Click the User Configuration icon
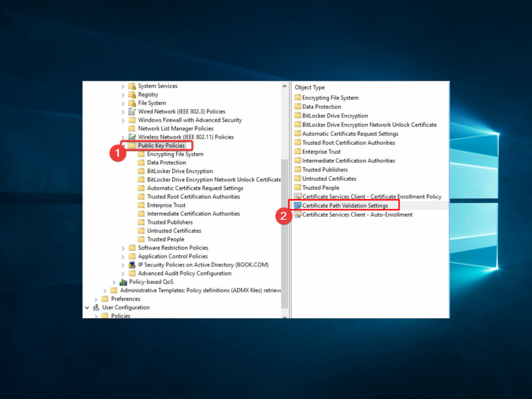 tap(96, 307)
